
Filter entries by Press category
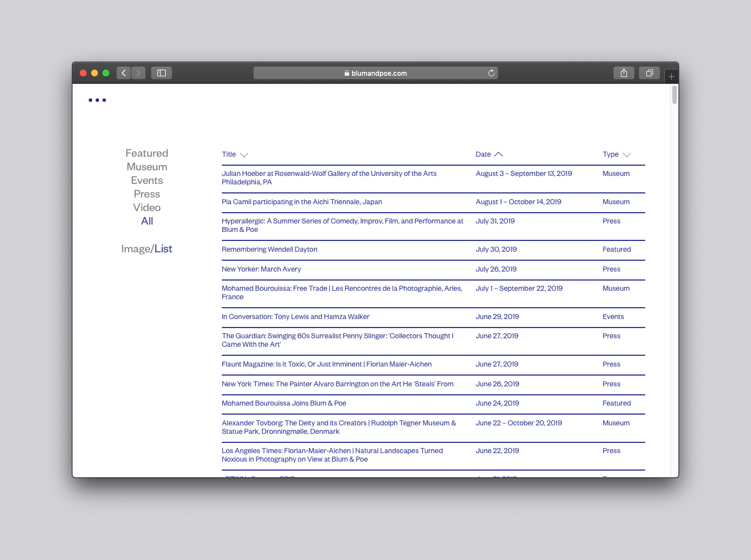(147, 194)
